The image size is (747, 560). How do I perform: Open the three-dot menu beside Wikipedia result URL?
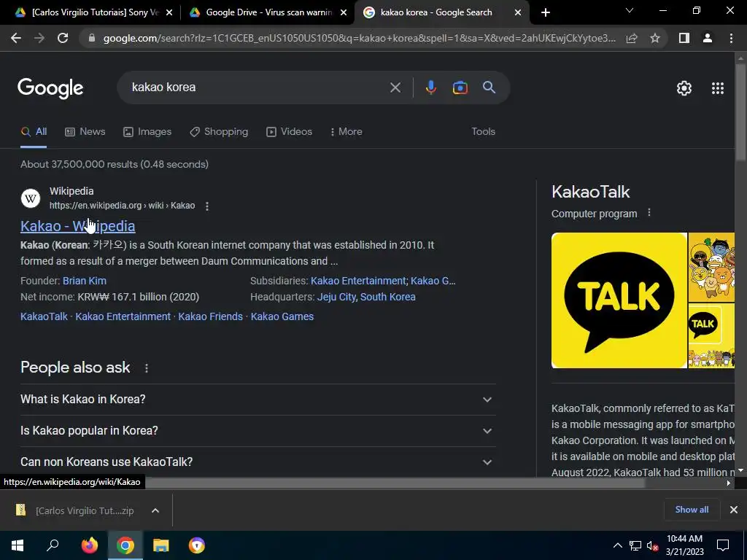(206, 206)
